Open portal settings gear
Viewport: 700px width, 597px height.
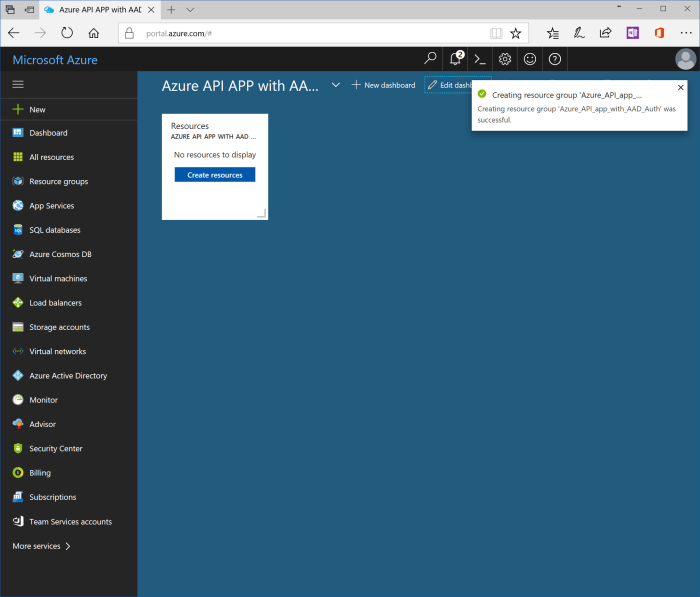pyautogui.click(x=505, y=59)
